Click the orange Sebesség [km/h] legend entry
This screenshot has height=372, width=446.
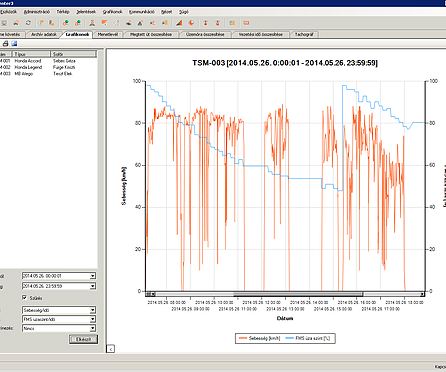coord(260,338)
